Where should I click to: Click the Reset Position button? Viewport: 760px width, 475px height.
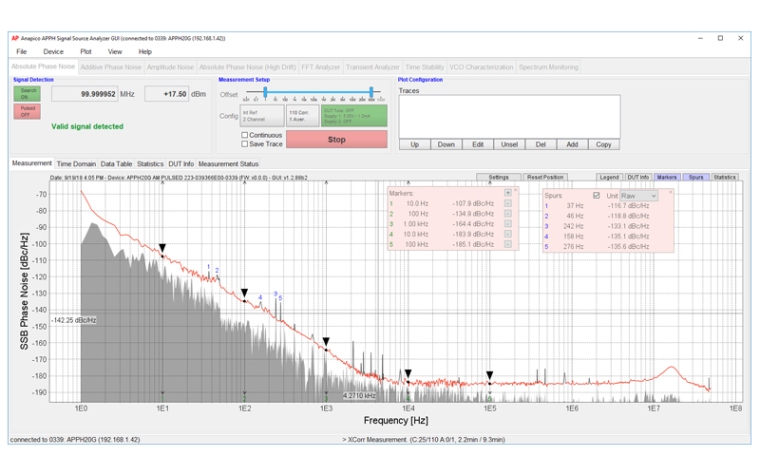[546, 177]
